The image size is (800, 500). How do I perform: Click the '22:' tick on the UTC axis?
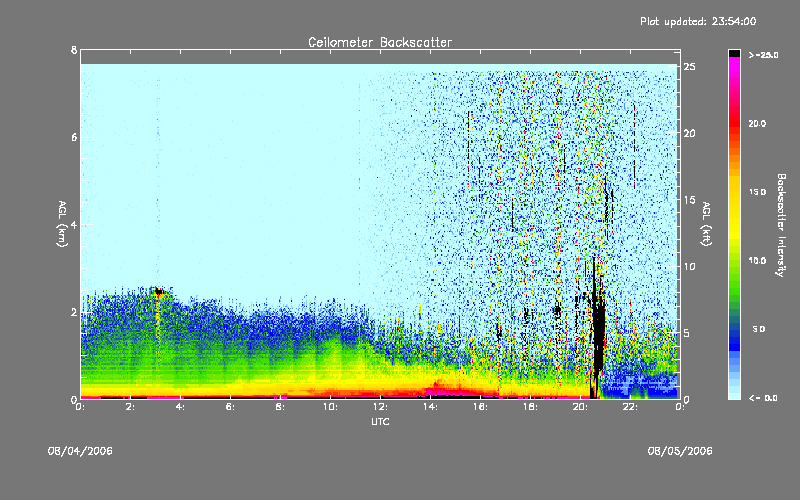(630, 407)
